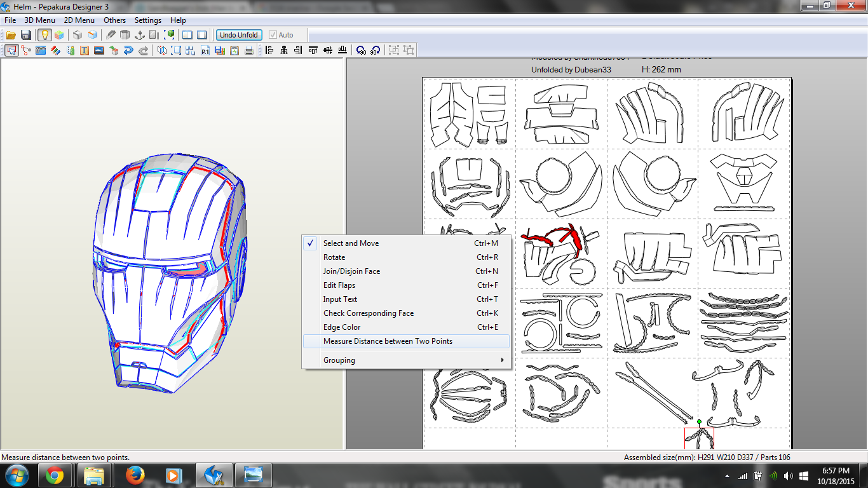This screenshot has height=488, width=868.
Task: Open a file with the folder icon
Action: click(x=11, y=35)
